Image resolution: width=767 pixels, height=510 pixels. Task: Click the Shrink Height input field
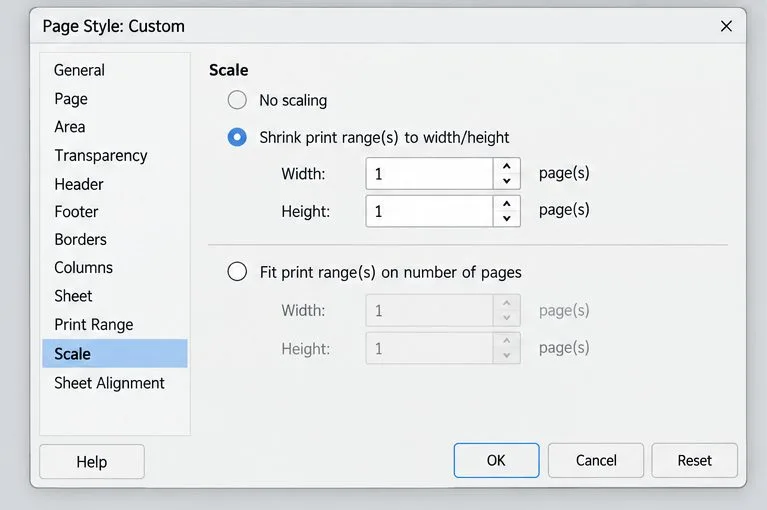coord(429,211)
